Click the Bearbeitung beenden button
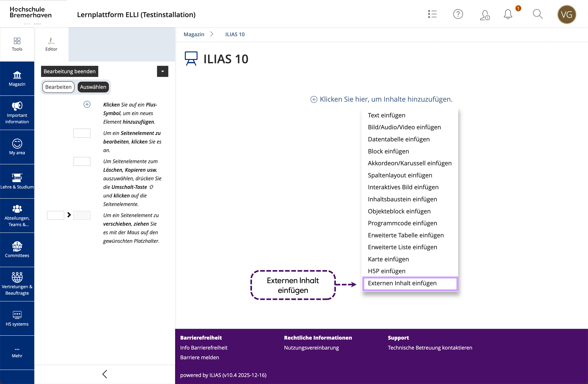This screenshot has height=384, width=588. (69, 71)
